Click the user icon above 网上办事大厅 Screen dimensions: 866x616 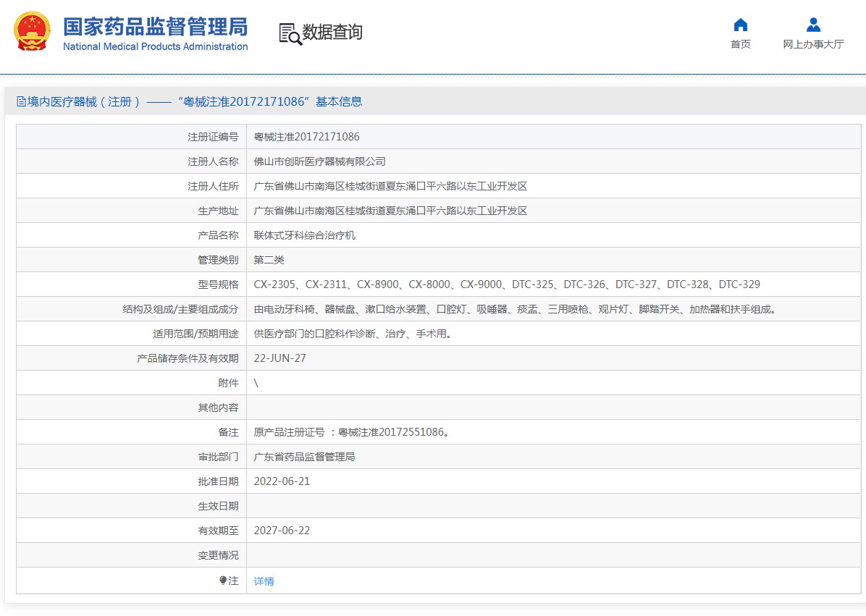point(813,25)
